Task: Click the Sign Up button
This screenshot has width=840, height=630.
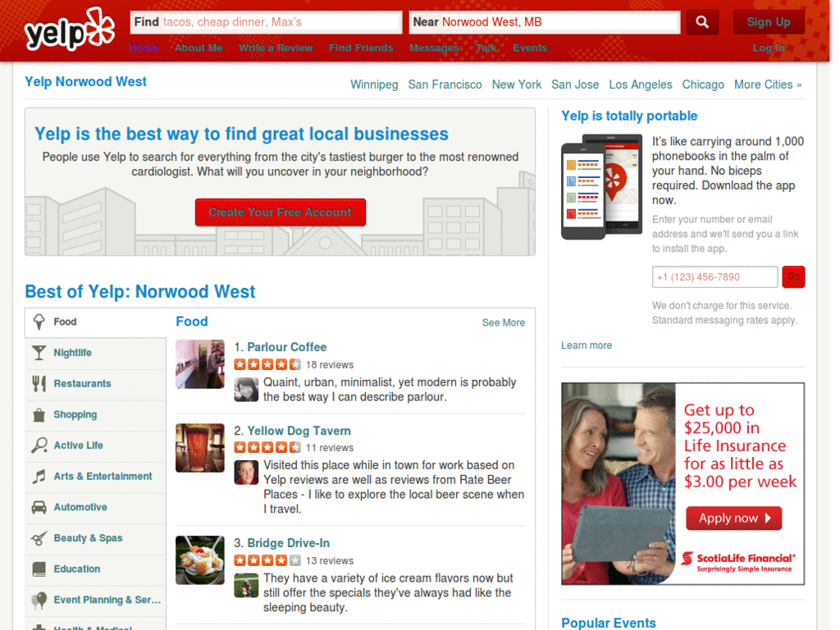Action: pyautogui.click(x=769, y=22)
